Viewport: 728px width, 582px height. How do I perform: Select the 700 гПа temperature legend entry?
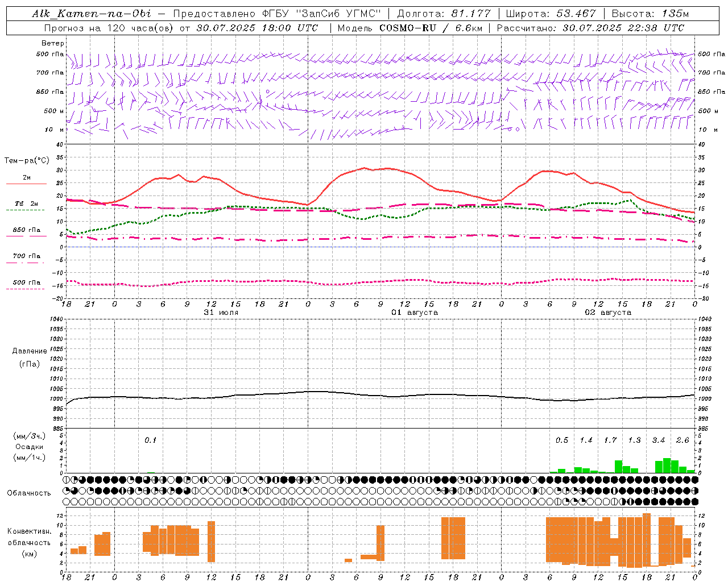tap(27, 256)
